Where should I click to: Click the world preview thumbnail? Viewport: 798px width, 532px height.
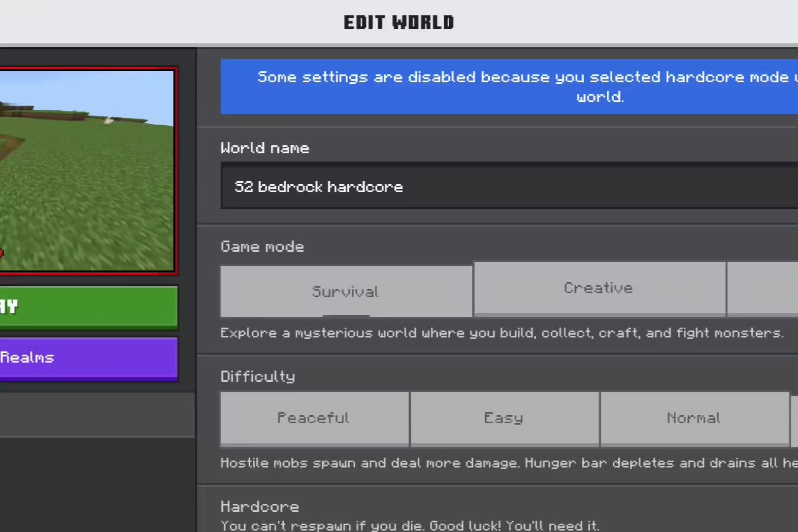pos(87,170)
